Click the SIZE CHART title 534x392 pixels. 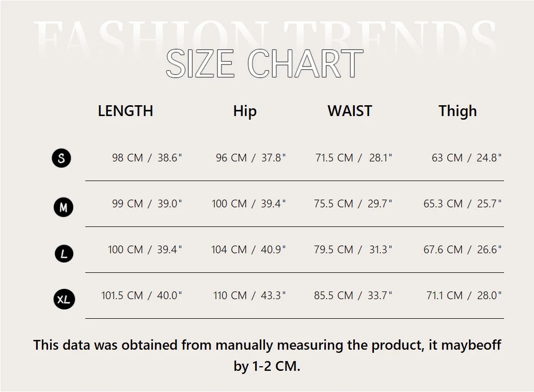coord(264,64)
